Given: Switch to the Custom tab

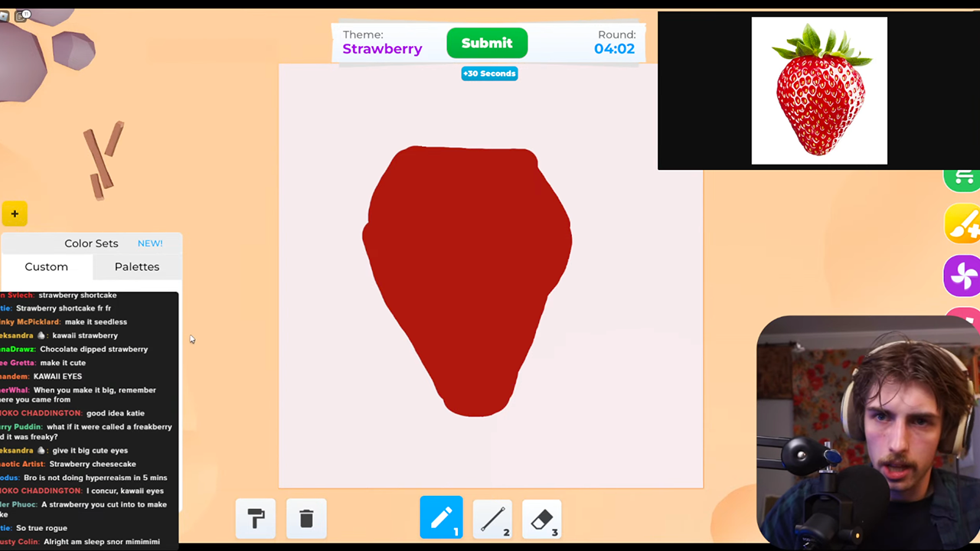Looking at the screenshot, I should 46,266.
